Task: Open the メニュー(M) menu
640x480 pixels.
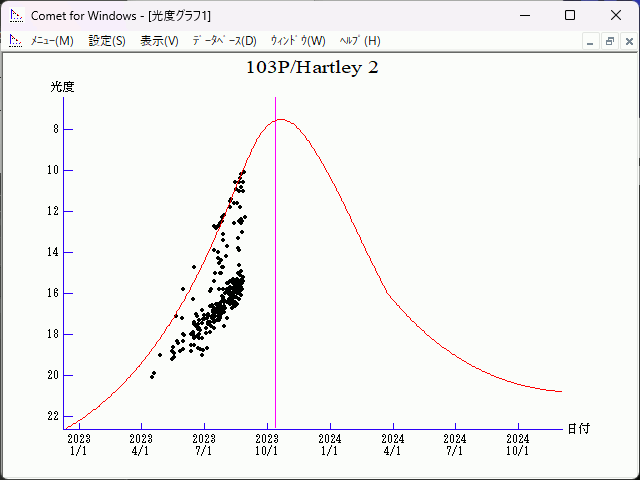Action: tap(52, 41)
